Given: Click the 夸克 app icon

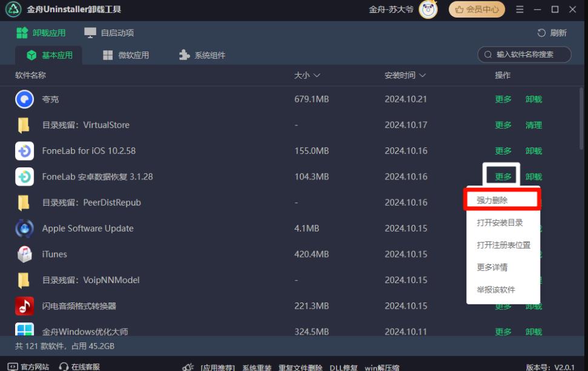Looking at the screenshot, I should point(24,99).
